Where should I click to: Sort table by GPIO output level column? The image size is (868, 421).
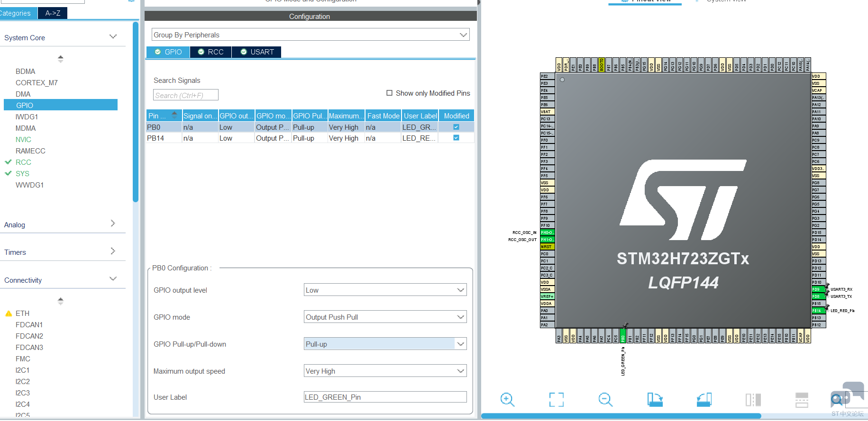tap(237, 116)
